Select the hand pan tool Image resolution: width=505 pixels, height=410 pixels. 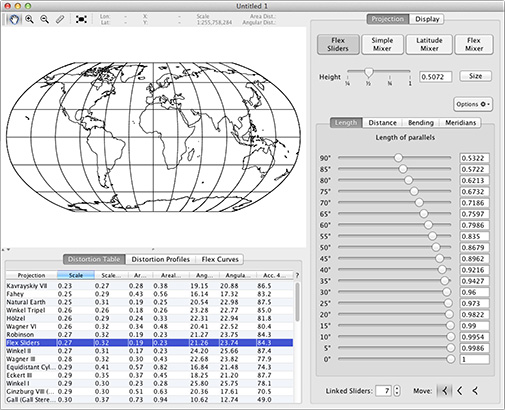(x=14, y=19)
